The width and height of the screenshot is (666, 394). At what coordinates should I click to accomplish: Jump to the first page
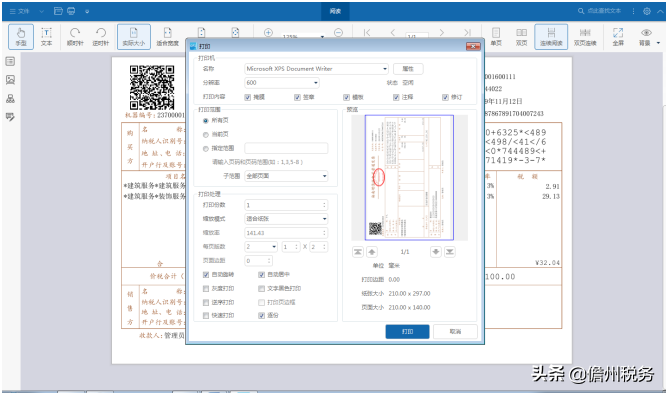(x=367, y=32)
